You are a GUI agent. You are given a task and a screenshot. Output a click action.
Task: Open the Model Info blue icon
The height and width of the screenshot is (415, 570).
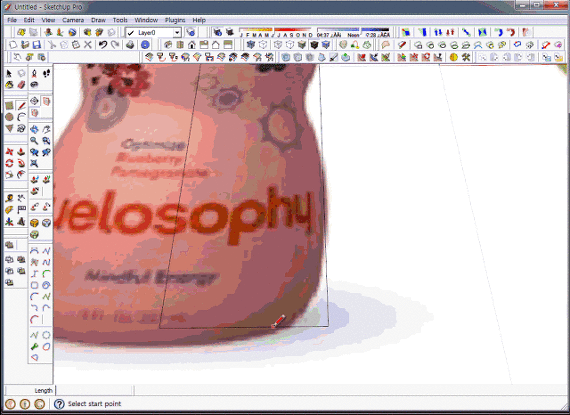(x=145, y=45)
